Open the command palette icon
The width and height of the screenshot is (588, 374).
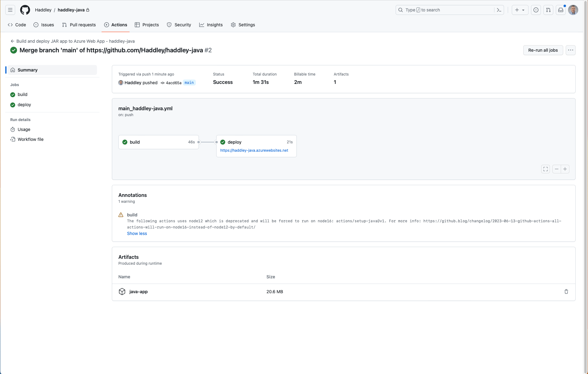pos(499,10)
